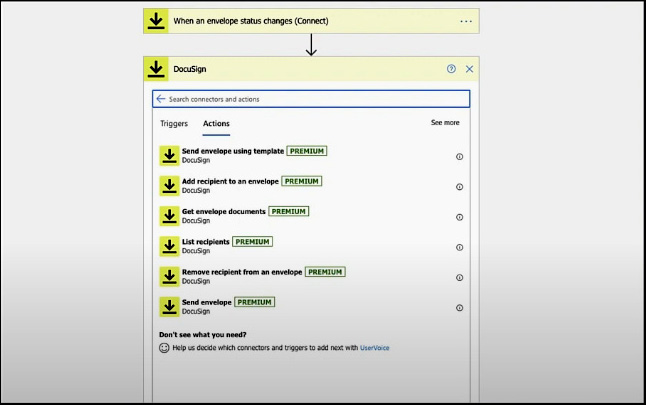Viewport: 646px width, 405px height.
Task: Pick the Get envelope documents action
Action: 224,211
